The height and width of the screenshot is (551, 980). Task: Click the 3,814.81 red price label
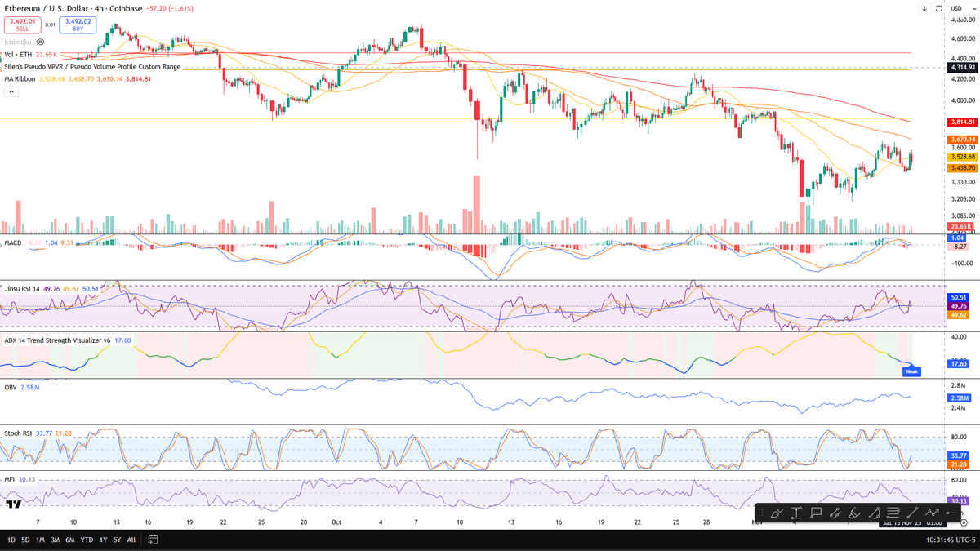click(963, 122)
